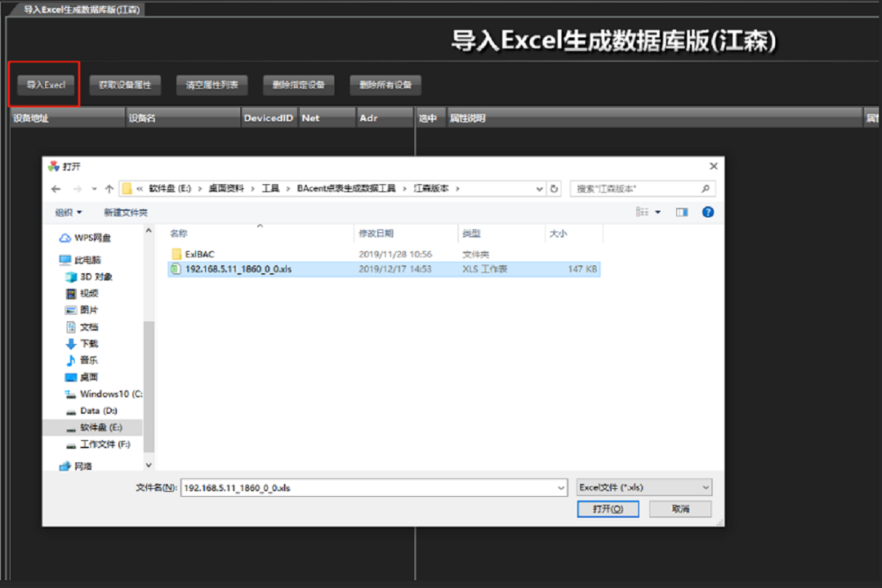882x588 pixels.
Task: Click the up-one-level arrow icon
Action: [109, 189]
